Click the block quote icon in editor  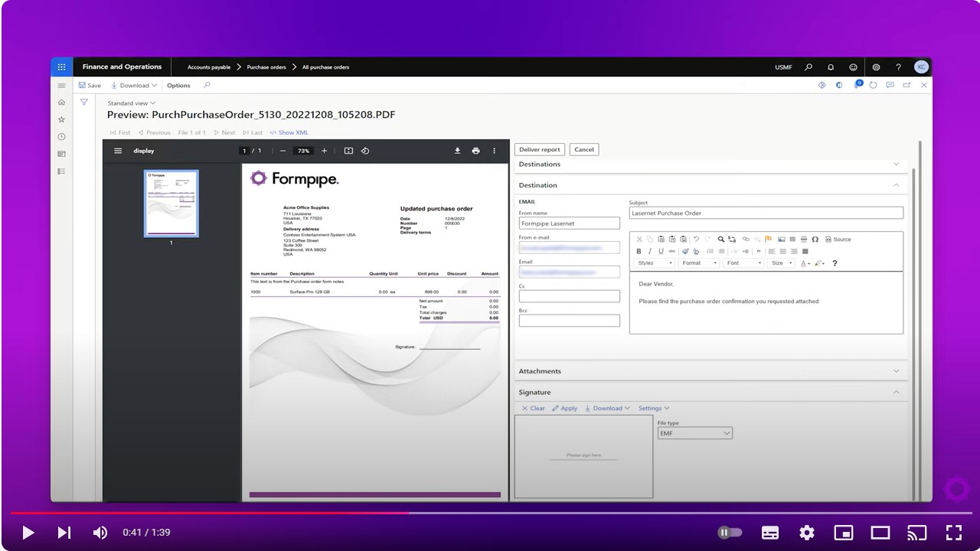[x=759, y=251]
